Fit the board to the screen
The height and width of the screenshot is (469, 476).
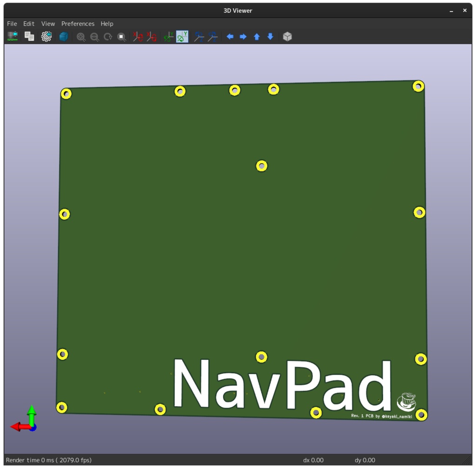click(x=121, y=37)
